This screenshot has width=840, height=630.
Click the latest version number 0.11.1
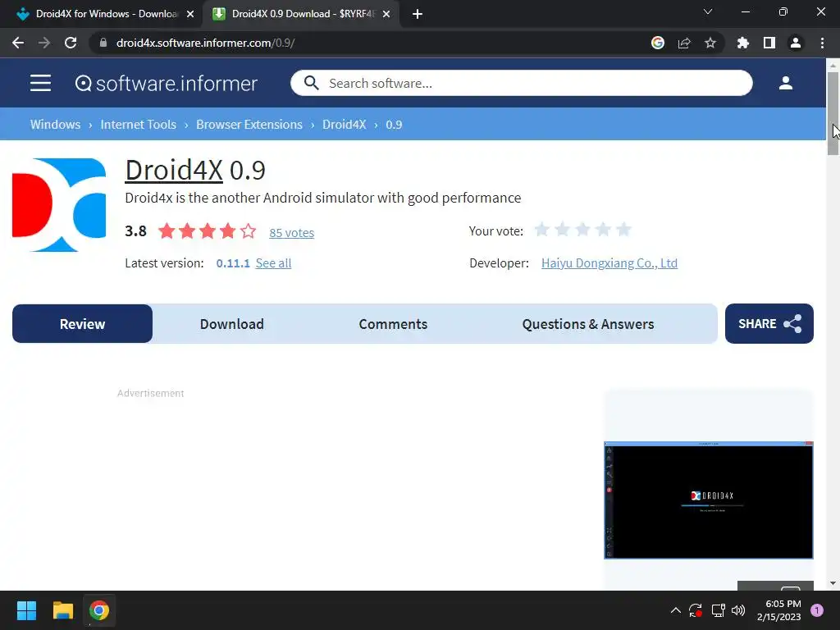coord(232,263)
